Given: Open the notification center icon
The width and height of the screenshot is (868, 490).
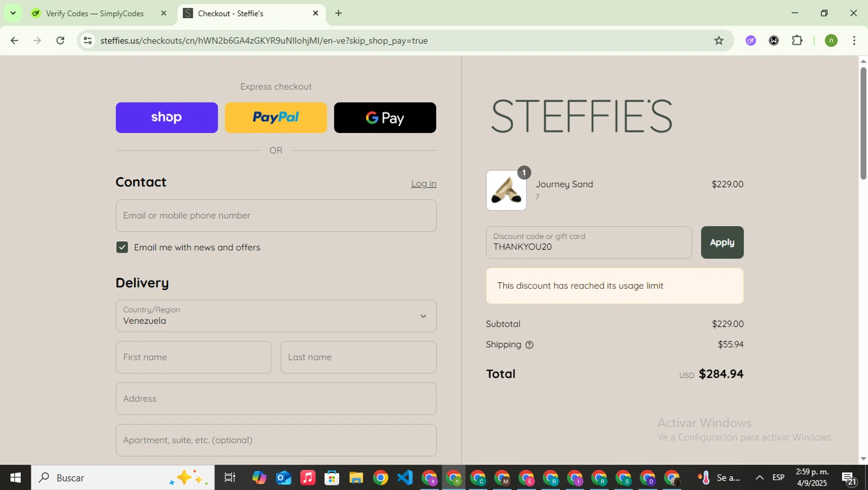Looking at the screenshot, I should click(x=849, y=478).
